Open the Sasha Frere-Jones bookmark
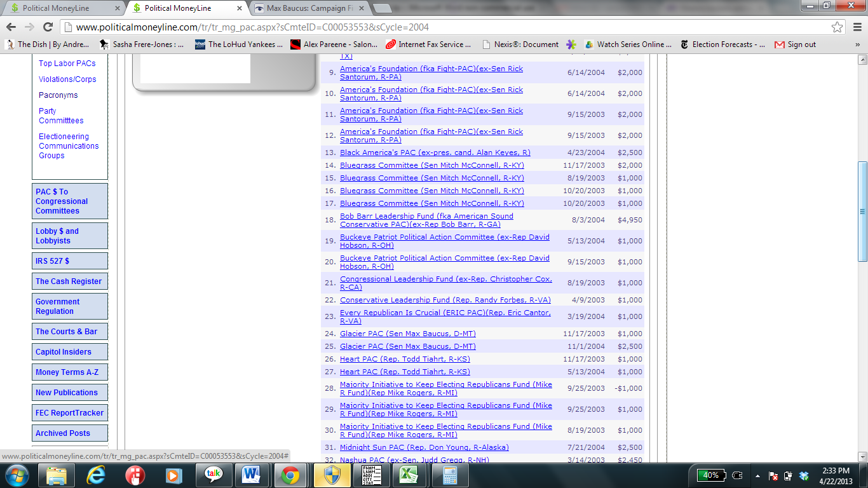This screenshot has height=488, width=868. pos(142,44)
